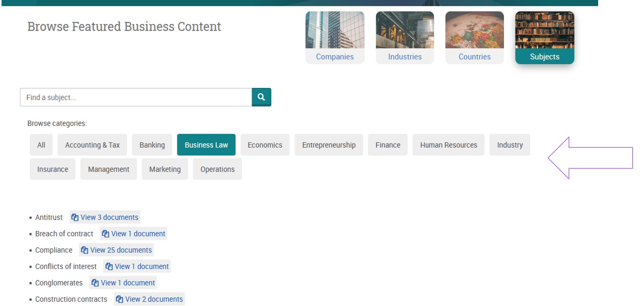Open the Countries image tile
The width and height of the screenshot is (644, 306).
tap(474, 38)
